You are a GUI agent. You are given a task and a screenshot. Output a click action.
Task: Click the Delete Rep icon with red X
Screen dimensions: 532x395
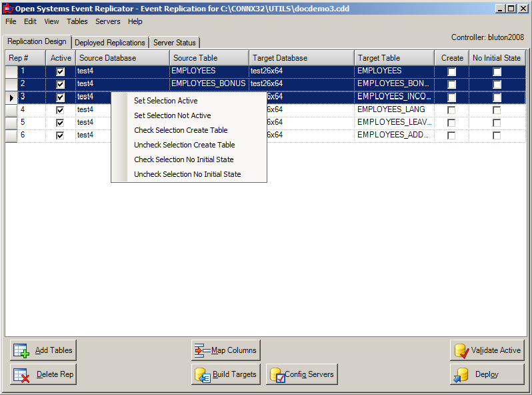(x=21, y=375)
